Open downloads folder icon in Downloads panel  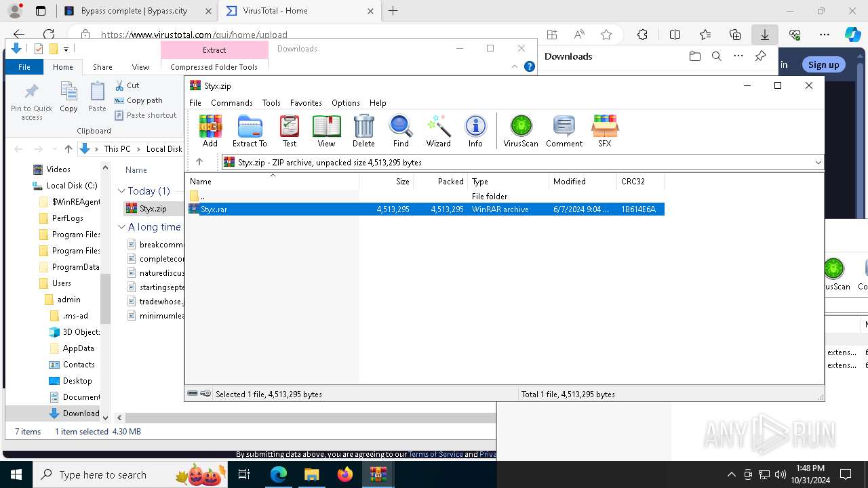click(x=694, y=56)
